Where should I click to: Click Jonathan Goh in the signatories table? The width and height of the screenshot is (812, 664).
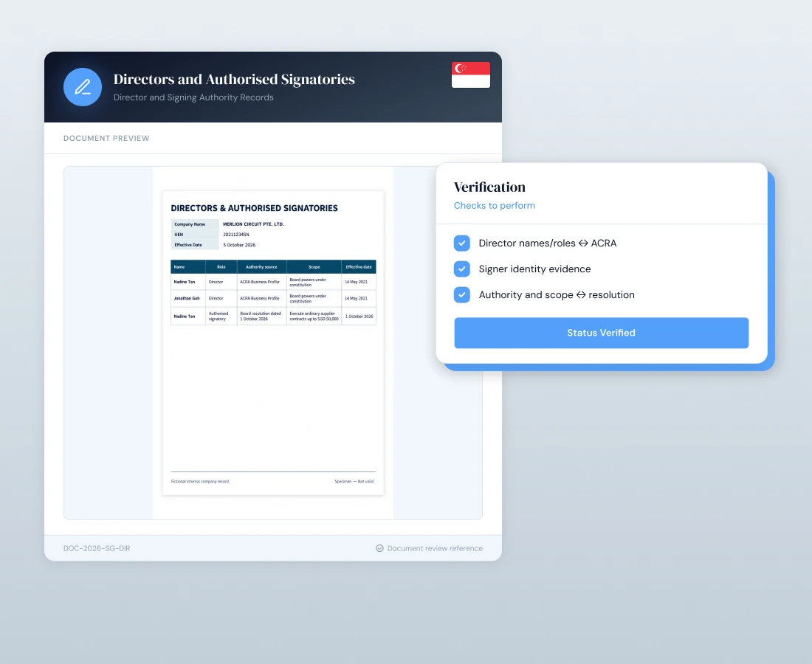pos(187,299)
